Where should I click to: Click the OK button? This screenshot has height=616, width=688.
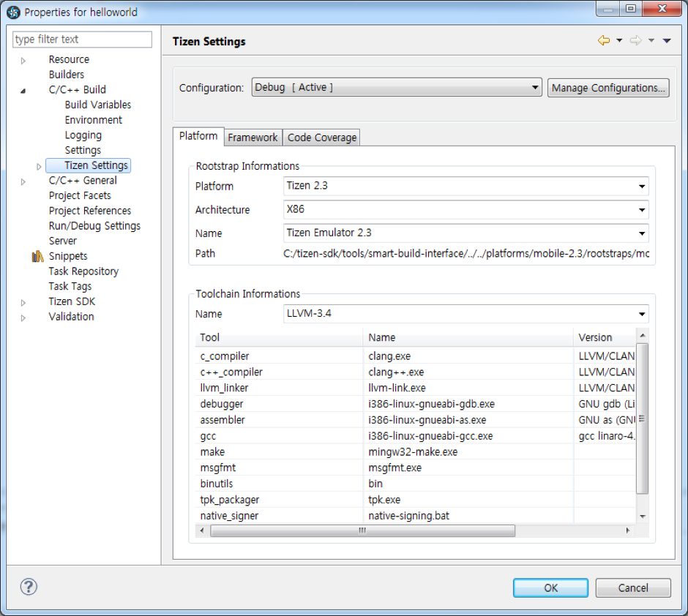coord(550,587)
